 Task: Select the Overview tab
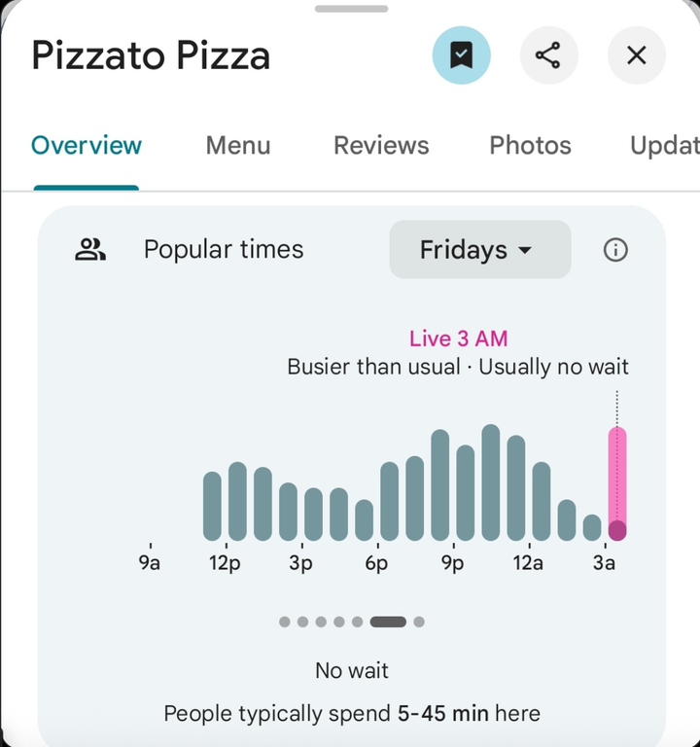pyautogui.click(x=87, y=146)
